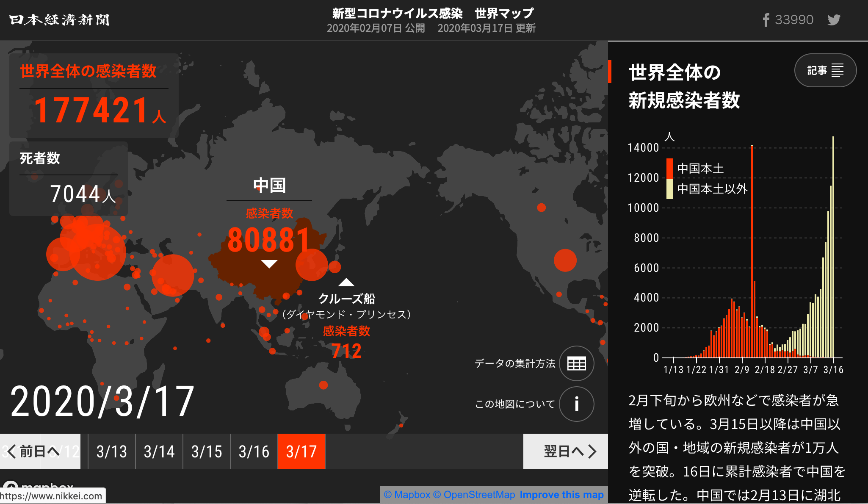Click the down triangle below China count

click(x=269, y=264)
